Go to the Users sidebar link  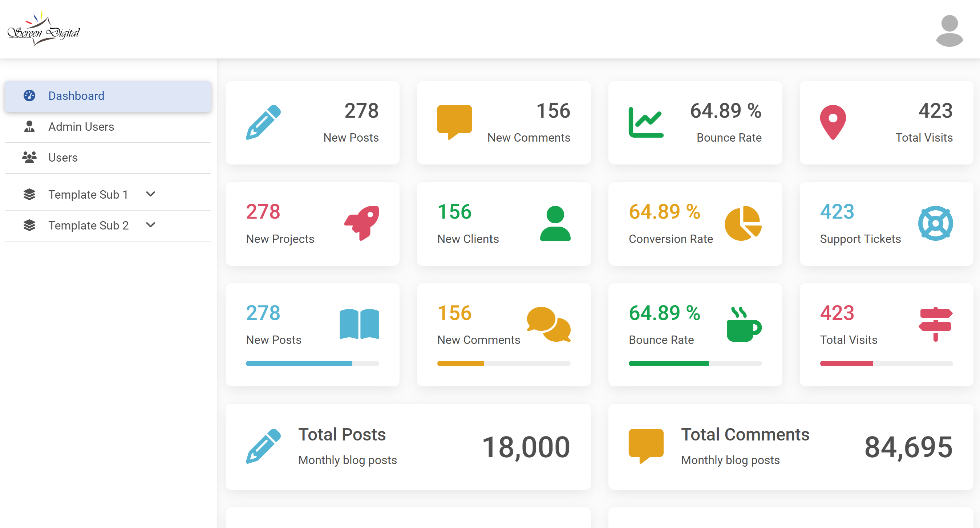click(63, 158)
